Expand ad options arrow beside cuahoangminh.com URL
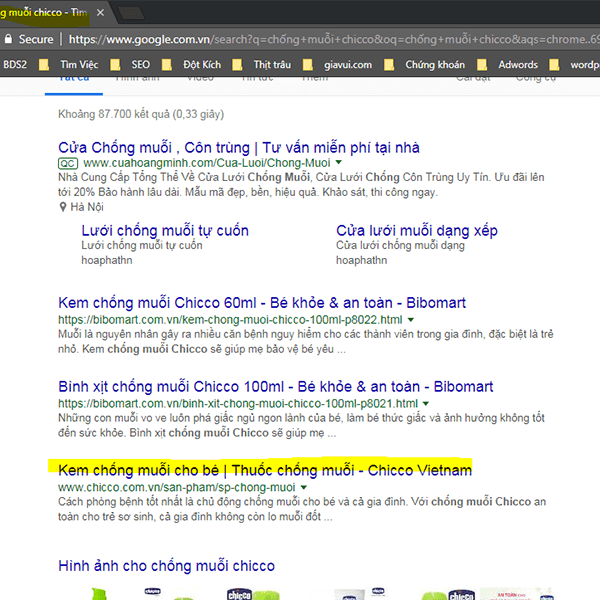 click(339, 162)
